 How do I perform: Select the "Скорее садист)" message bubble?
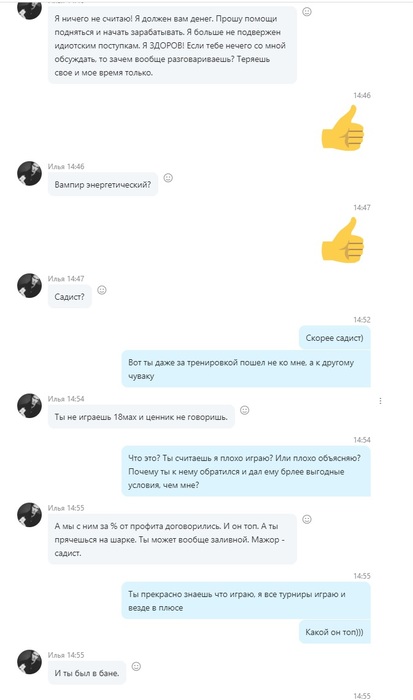pyautogui.click(x=335, y=338)
